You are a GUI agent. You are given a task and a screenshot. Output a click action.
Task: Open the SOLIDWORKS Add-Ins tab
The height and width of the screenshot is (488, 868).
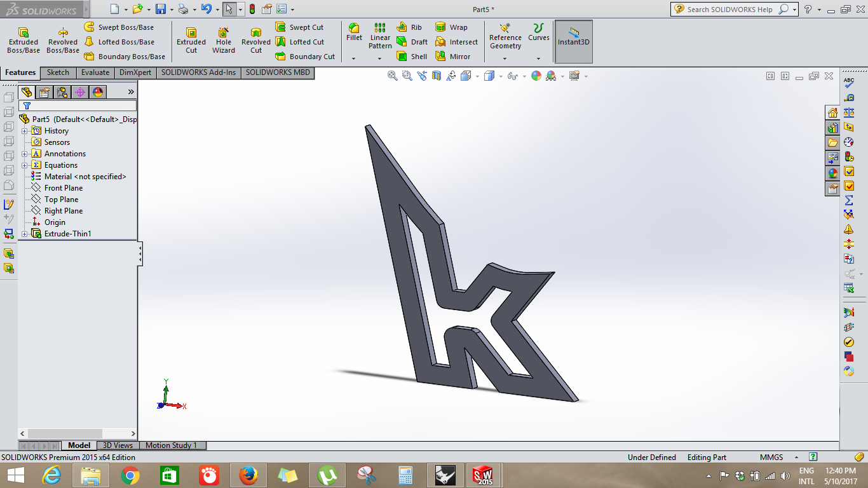pos(198,72)
